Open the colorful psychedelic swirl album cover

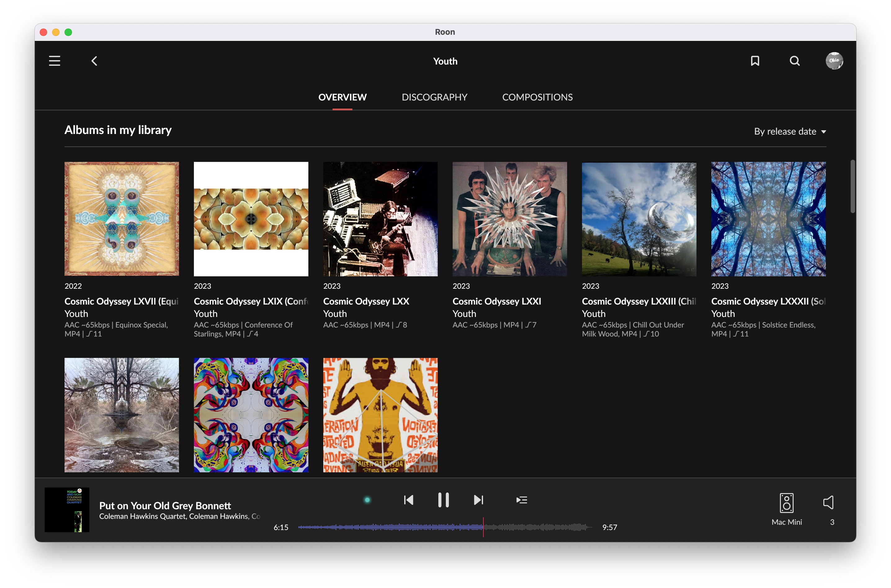251,415
